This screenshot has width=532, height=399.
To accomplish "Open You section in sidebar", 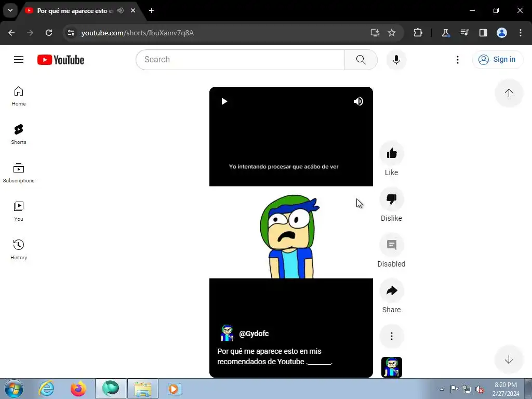I will (x=19, y=211).
